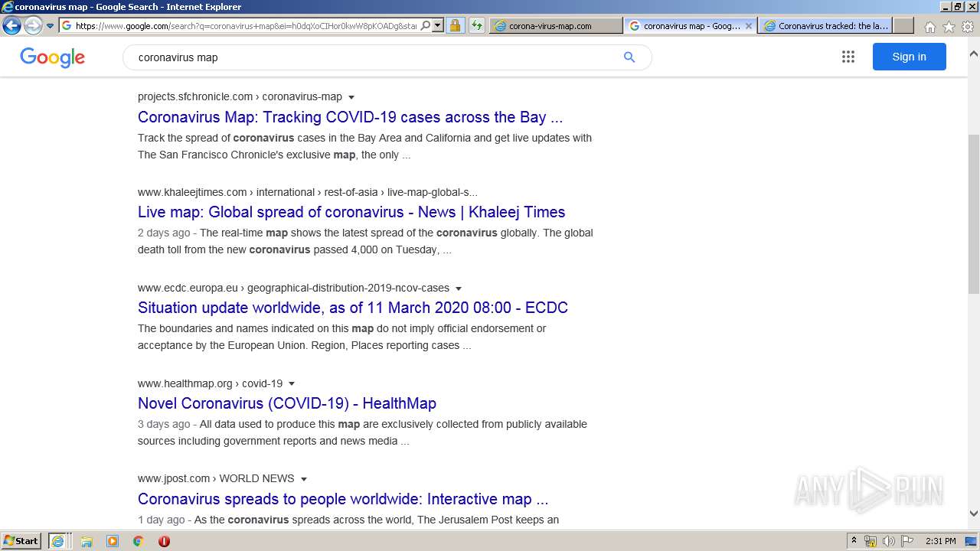Open the Novel Coronavirus HealthMap result
The height and width of the screenshot is (551, 980).
287,403
